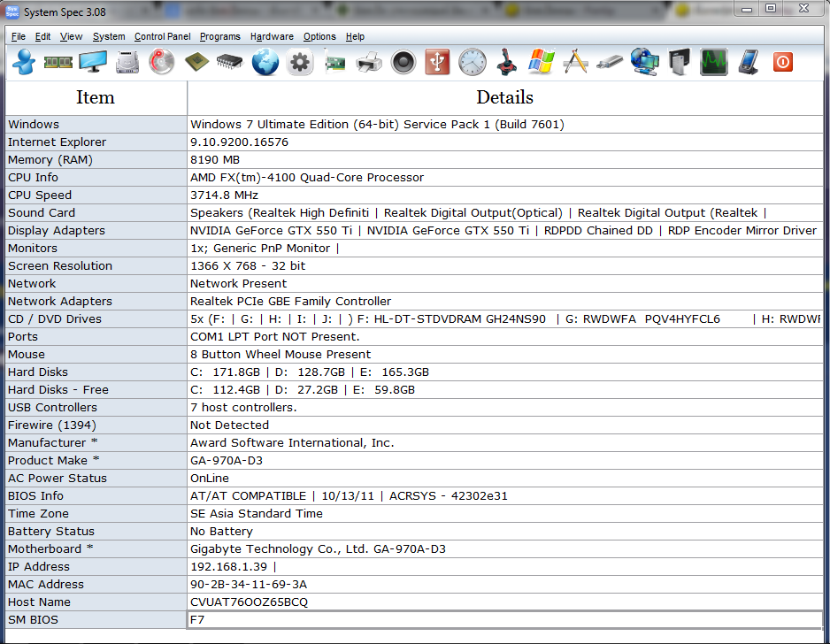Close the System Spec window
The height and width of the screenshot is (644, 830).
pyautogui.click(x=803, y=8)
